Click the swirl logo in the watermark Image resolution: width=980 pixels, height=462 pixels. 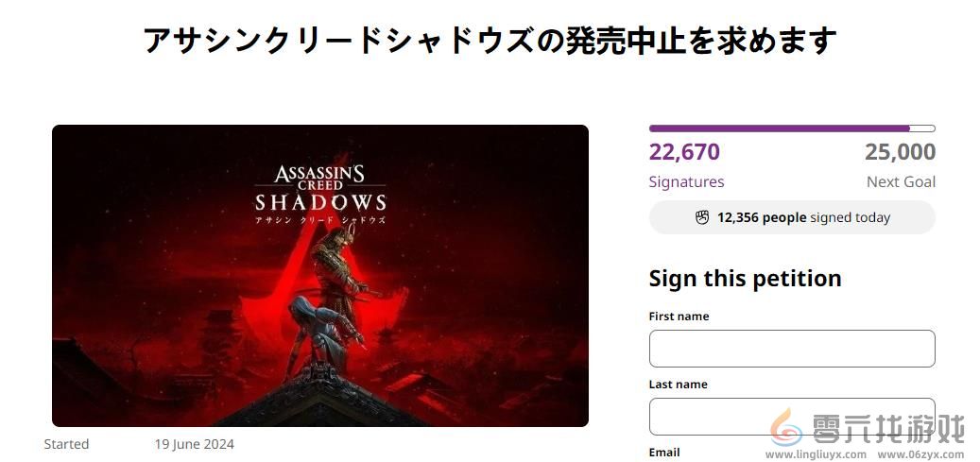(787, 427)
